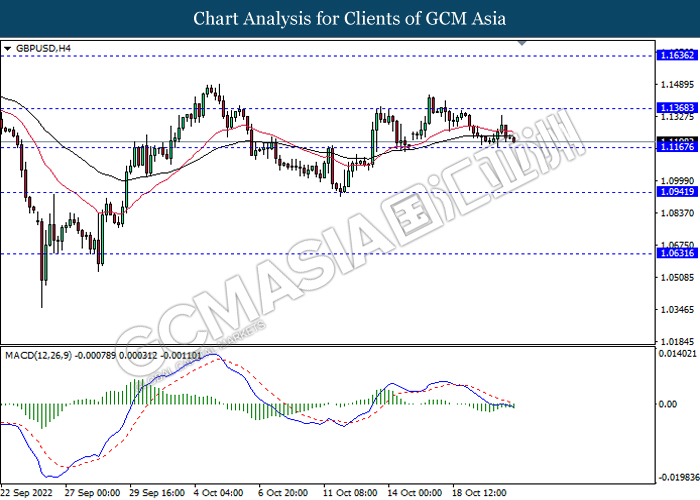The height and width of the screenshot is (500, 700).
Task: Click the 1.13275 price axis value
Action: click(677, 117)
